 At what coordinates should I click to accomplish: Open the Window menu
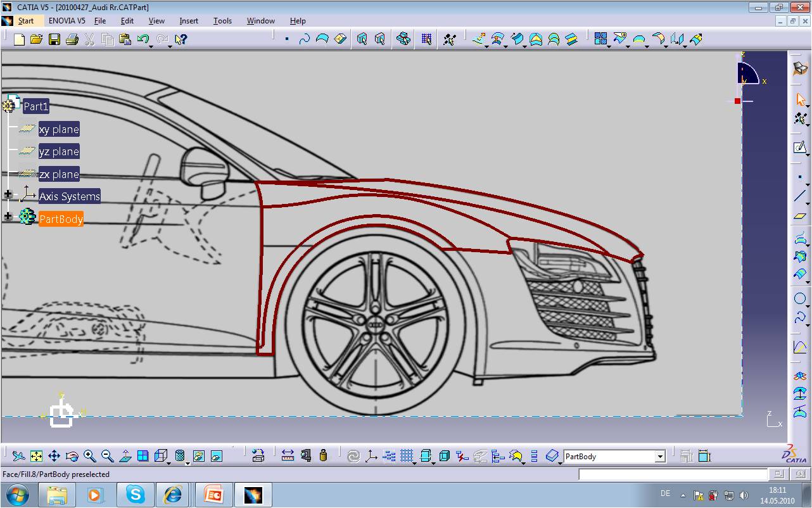(x=261, y=21)
